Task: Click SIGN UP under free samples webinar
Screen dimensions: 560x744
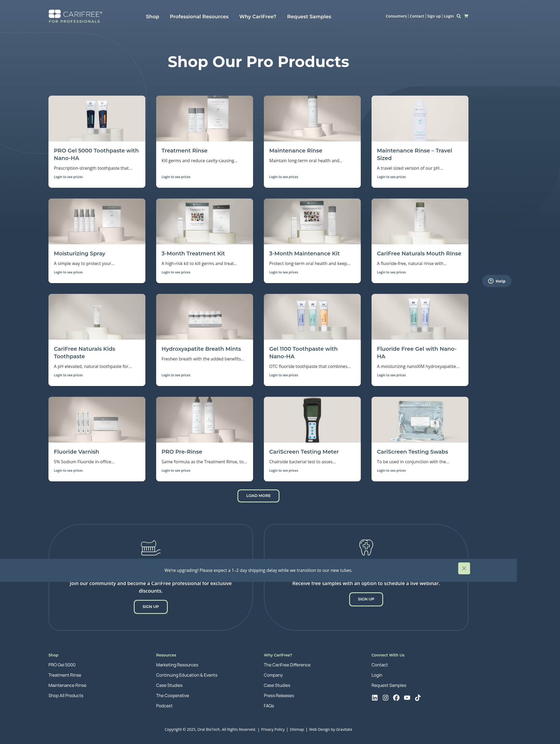Action: coord(366,599)
